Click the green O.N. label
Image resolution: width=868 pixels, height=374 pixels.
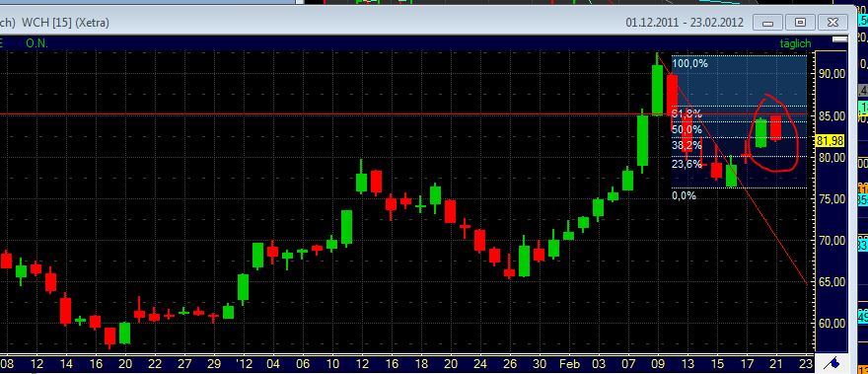click(36, 43)
